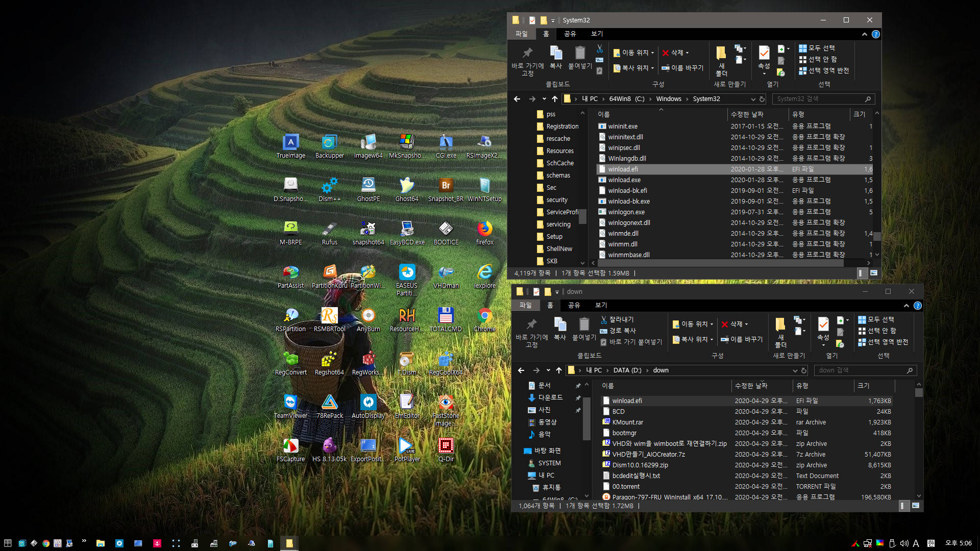Select KMount.rar in down window list
The height and width of the screenshot is (551, 980).
coord(746,422)
